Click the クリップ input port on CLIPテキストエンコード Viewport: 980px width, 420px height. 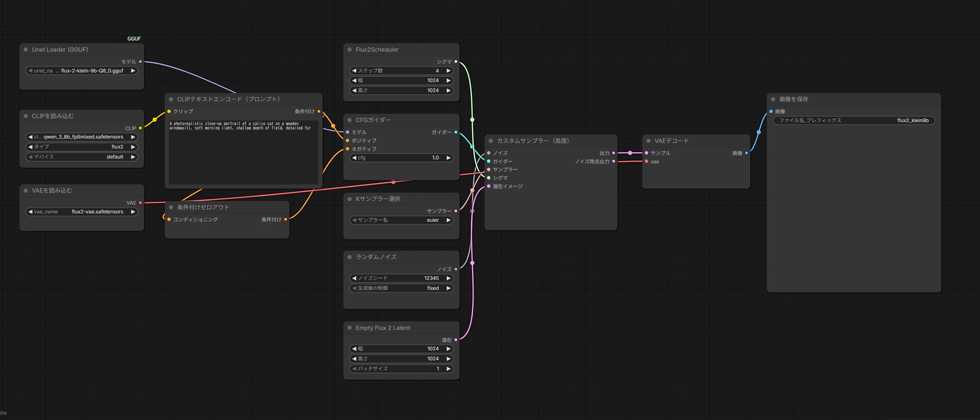[x=169, y=111]
